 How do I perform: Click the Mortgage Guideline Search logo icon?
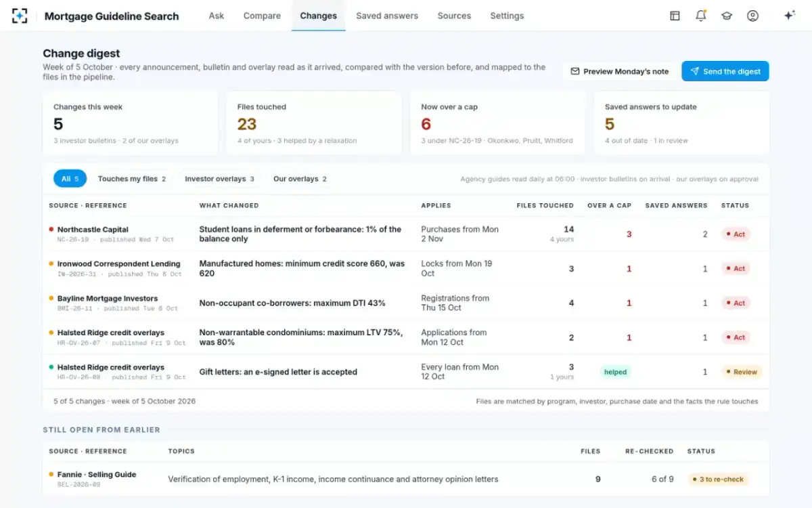point(20,16)
